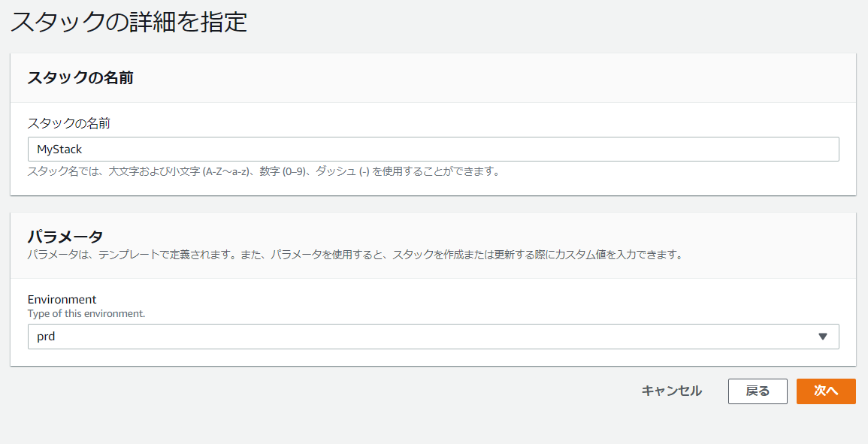The height and width of the screenshot is (444, 868).
Task: Click the スタックの名前 input field containing MyStack
Action: point(433,149)
